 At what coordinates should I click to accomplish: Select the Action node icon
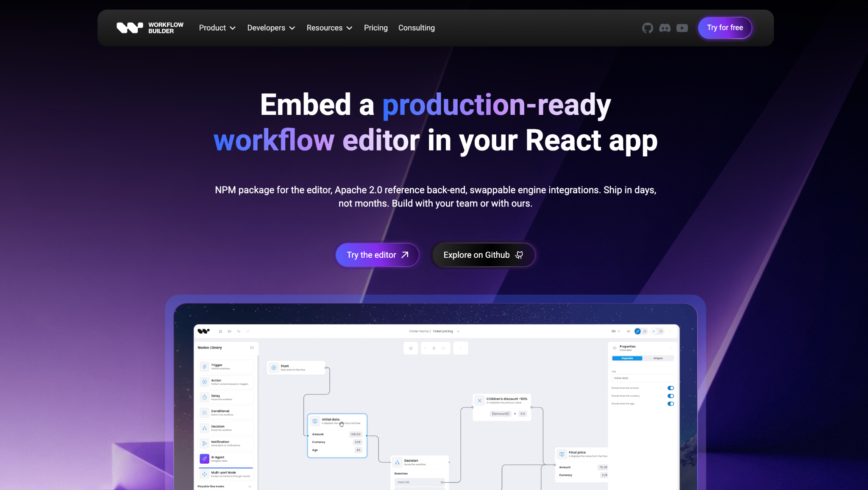[x=204, y=382]
